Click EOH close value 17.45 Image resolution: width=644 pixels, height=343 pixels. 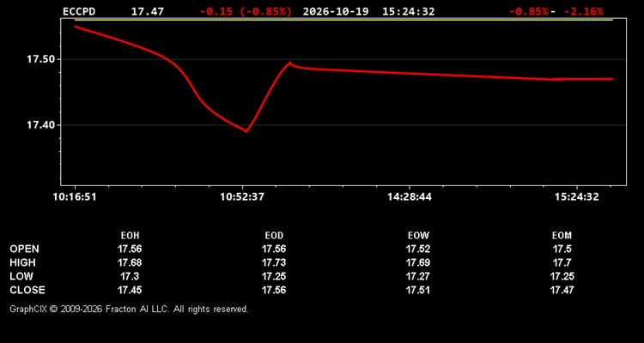click(x=130, y=290)
